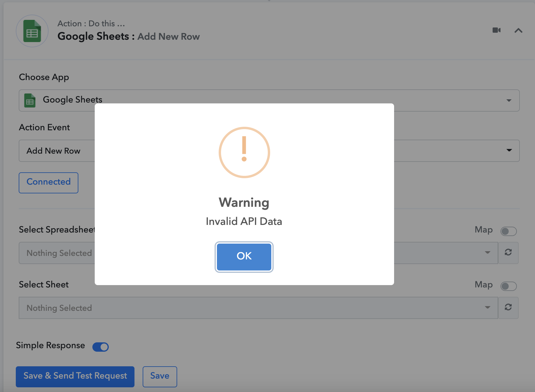Click OK in the Warning dialog
Image resolution: width=535 pixels, height=392 pixels.
tap(244, 257)
